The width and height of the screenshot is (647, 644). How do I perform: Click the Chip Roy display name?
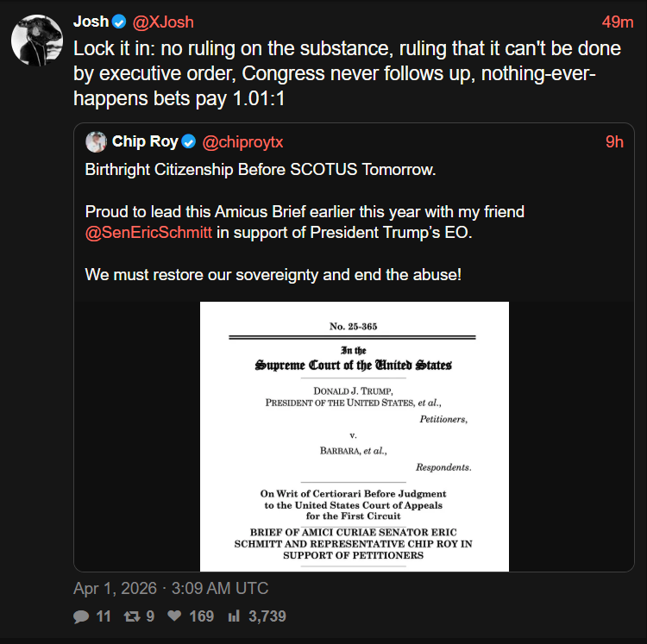(145, 141)
